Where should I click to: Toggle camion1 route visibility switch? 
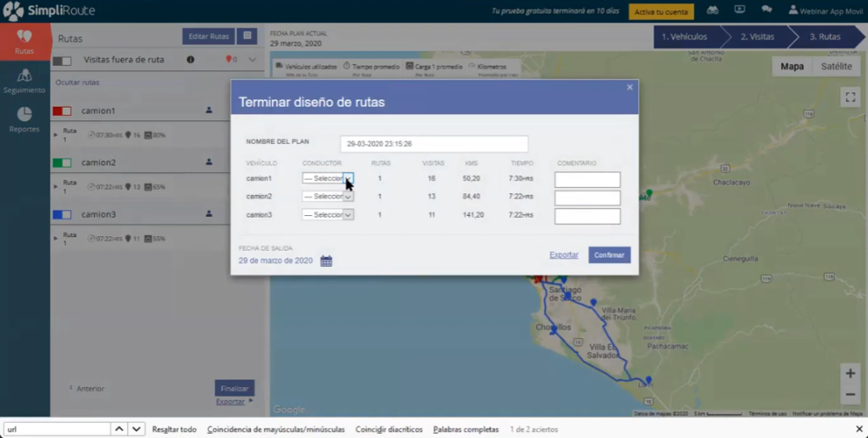(x=62, y=111)
